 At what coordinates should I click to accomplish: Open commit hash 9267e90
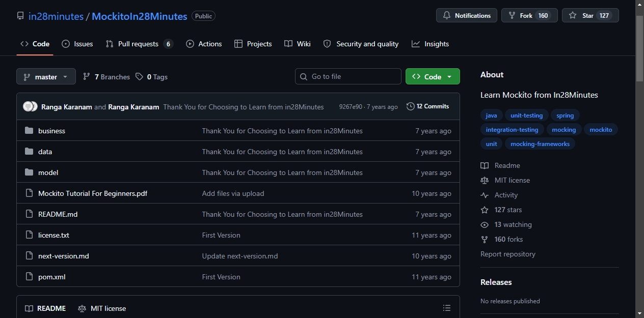351,107
